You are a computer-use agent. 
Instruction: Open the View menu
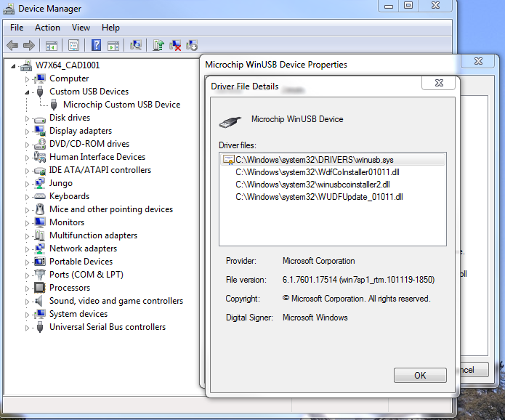coord(81,28)
